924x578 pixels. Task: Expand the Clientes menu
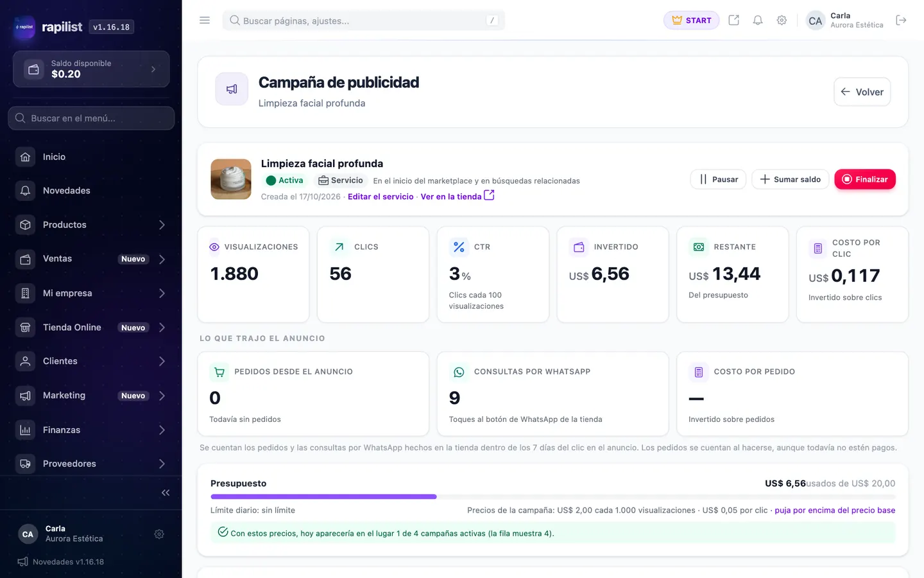click(91, 361)
